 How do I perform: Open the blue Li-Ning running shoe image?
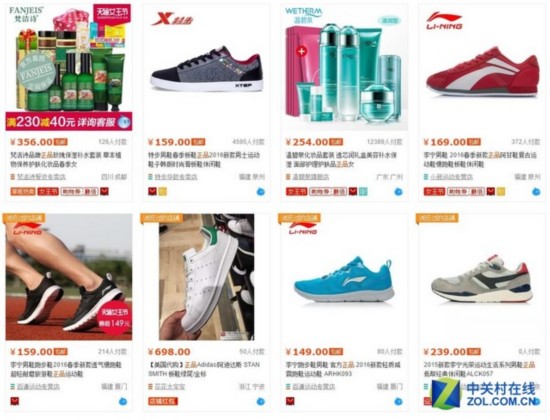coord(344,277)
